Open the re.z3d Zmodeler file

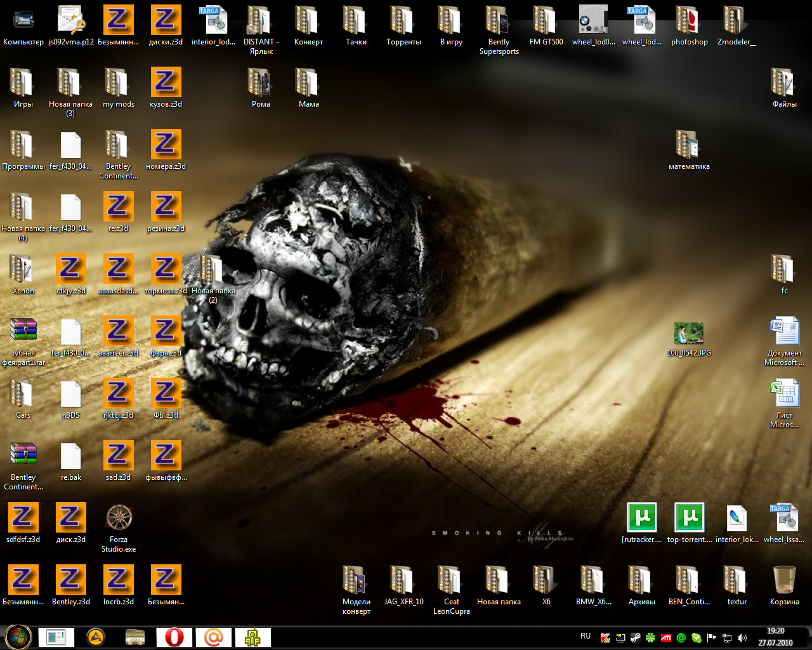click(x=119, y=213)
